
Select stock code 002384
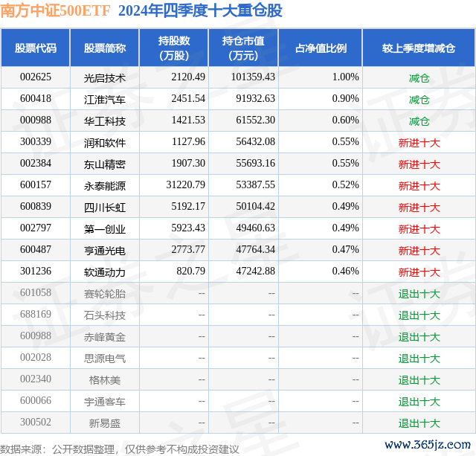[36, 164]
